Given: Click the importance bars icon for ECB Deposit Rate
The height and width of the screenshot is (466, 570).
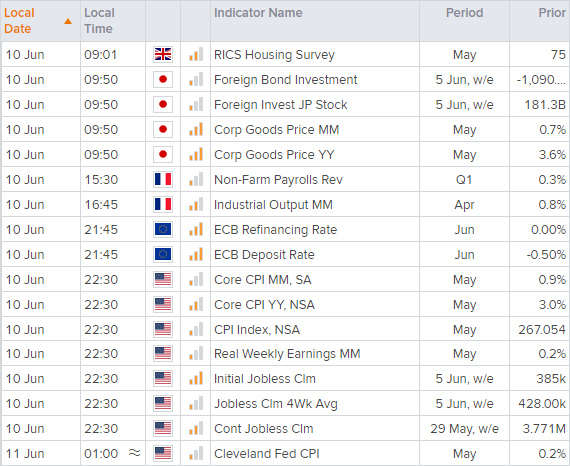Looking at the screenshot, I should (196, 254).
